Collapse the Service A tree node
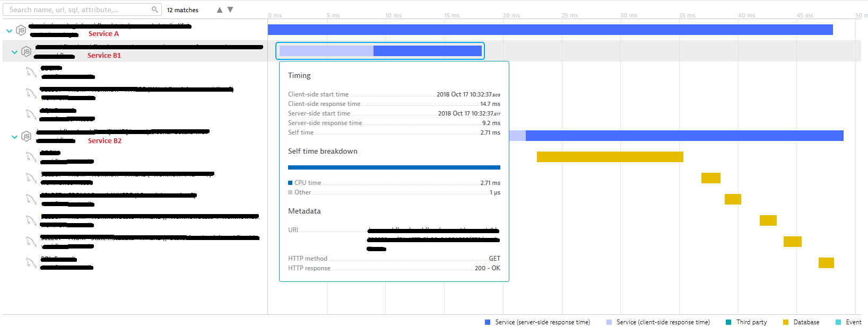This screenshot has width=868, height=328. point(9,31)
